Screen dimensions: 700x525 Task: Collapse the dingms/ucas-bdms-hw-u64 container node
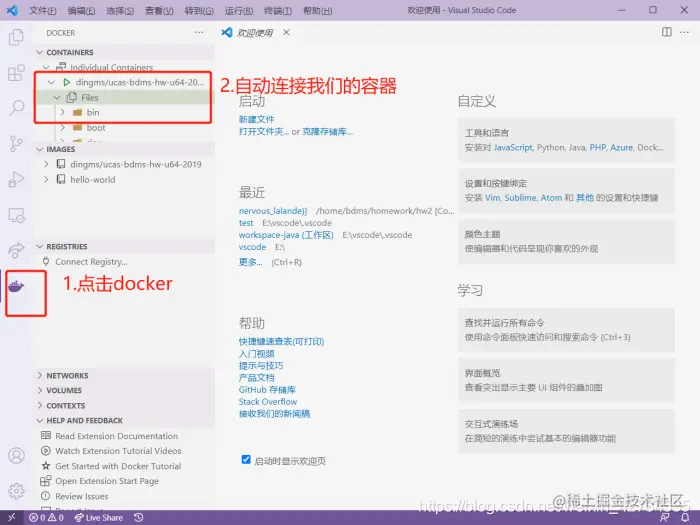(x=51, y=82)
